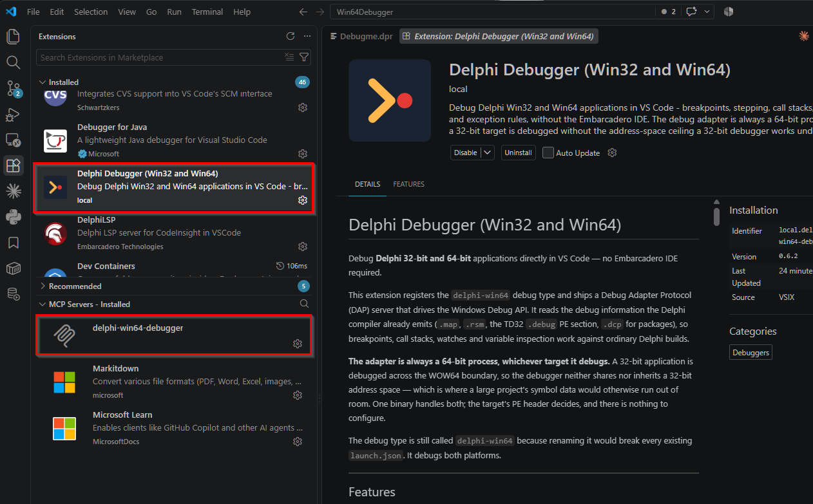Image resolution: width=813 pixels, height=504 pixels.
Task: Open the Edit menu
Action: coord(57,12)
